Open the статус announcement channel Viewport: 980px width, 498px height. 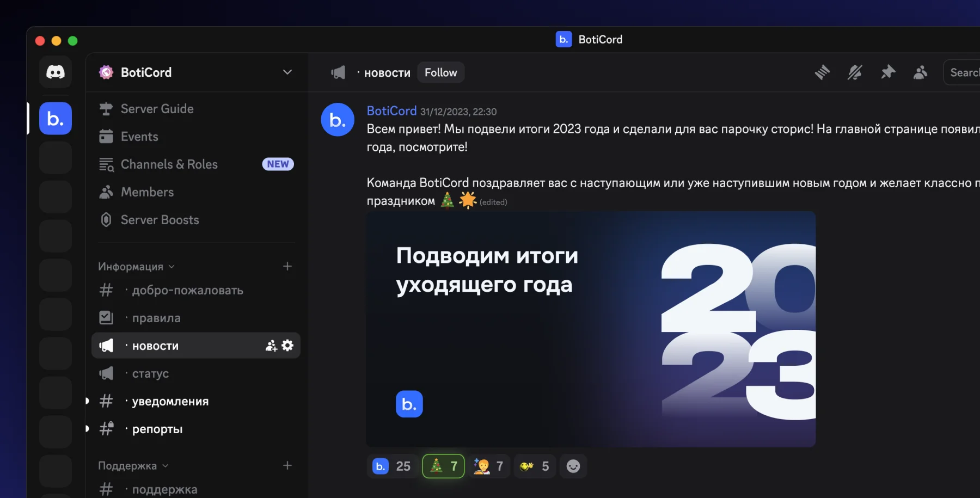click(x=196, y=373)
